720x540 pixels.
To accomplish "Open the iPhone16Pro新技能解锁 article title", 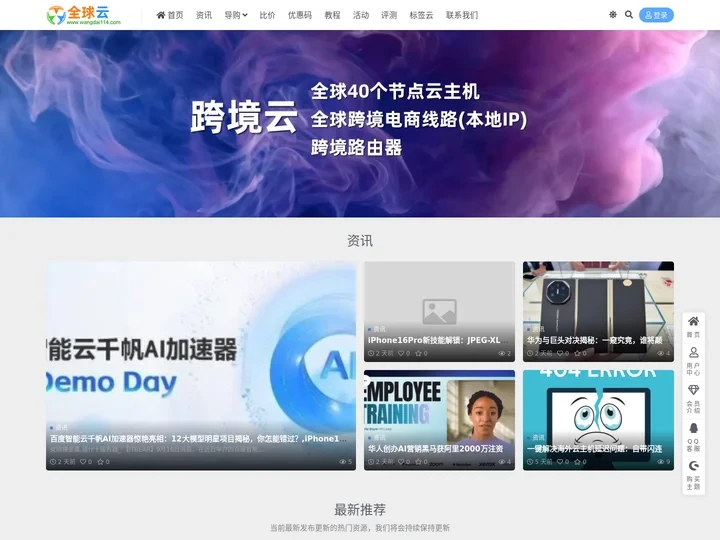I will point(439,340).
